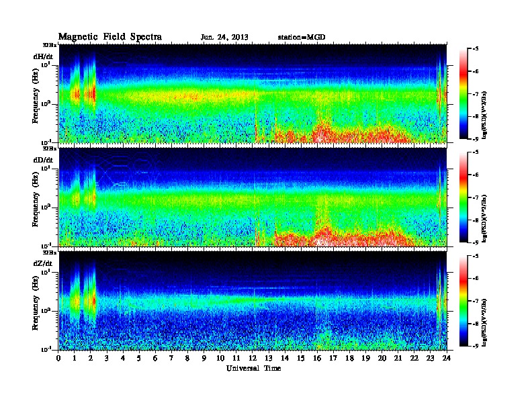Screen dimensions: 532x411
Task: Click the "-7" tick on dH/dt color bar
Action: tap(476, 94)
